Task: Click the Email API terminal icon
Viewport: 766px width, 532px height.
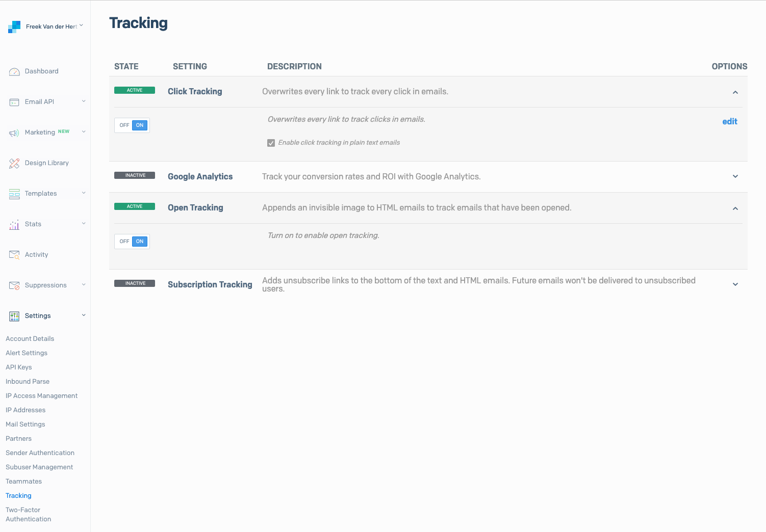Action: coord(14,102)
